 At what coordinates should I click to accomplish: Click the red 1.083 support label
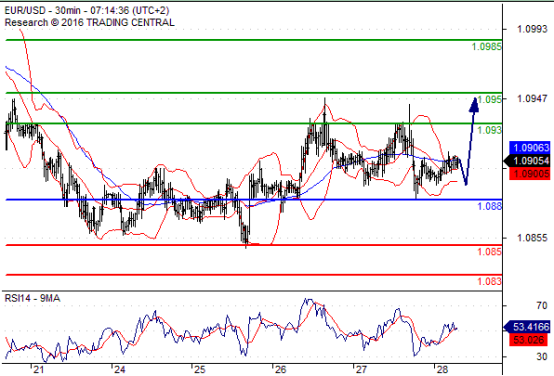coord(489,281)
